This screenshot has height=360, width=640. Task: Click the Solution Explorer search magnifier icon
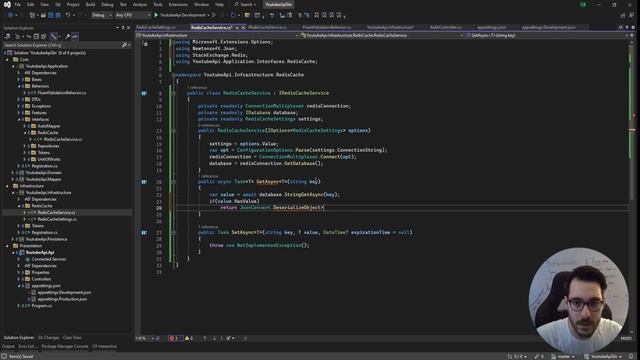(124, 45)
